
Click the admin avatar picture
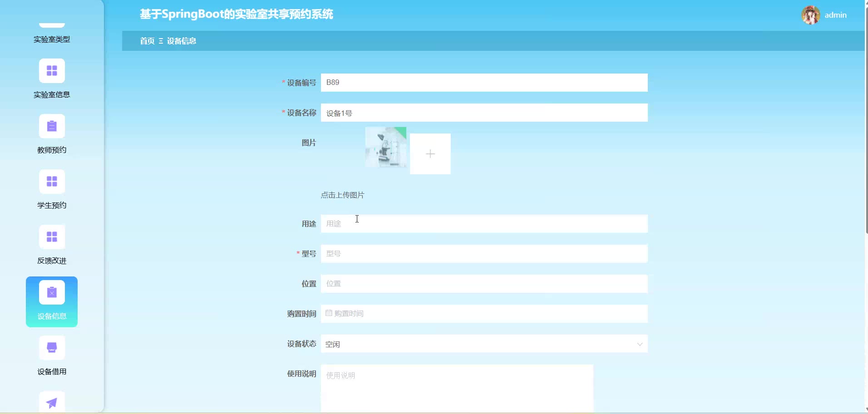(811, 15)
